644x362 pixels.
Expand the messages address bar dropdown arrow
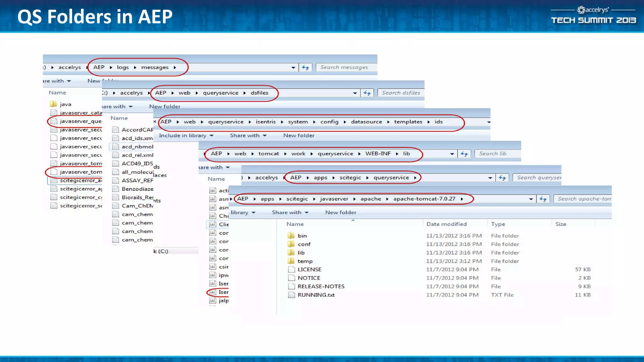[293, 68]
